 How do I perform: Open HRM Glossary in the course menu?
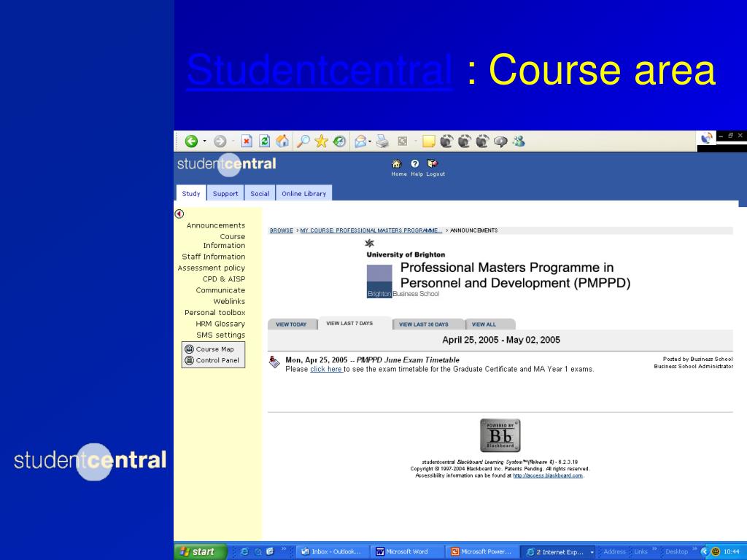click(x=220, y=324)
